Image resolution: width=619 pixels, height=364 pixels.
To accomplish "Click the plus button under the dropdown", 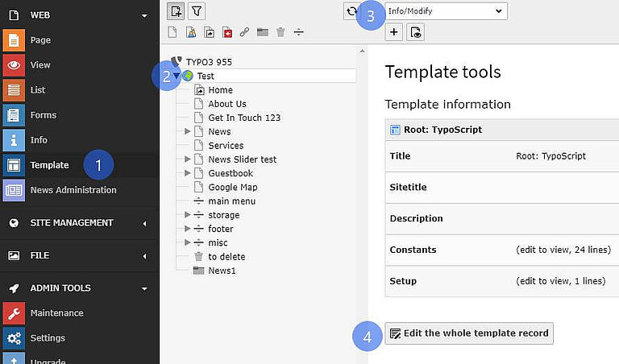I will (x=394, y=32).
